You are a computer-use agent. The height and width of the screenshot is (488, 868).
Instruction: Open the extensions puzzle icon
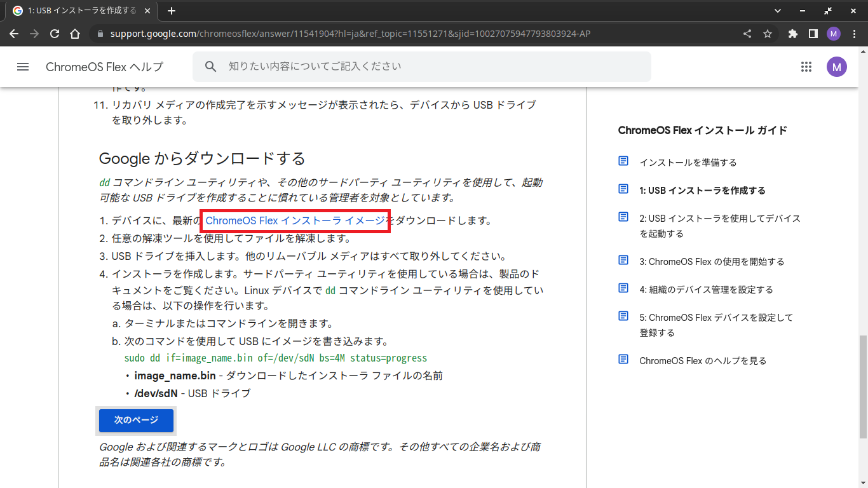pos(792,34)
